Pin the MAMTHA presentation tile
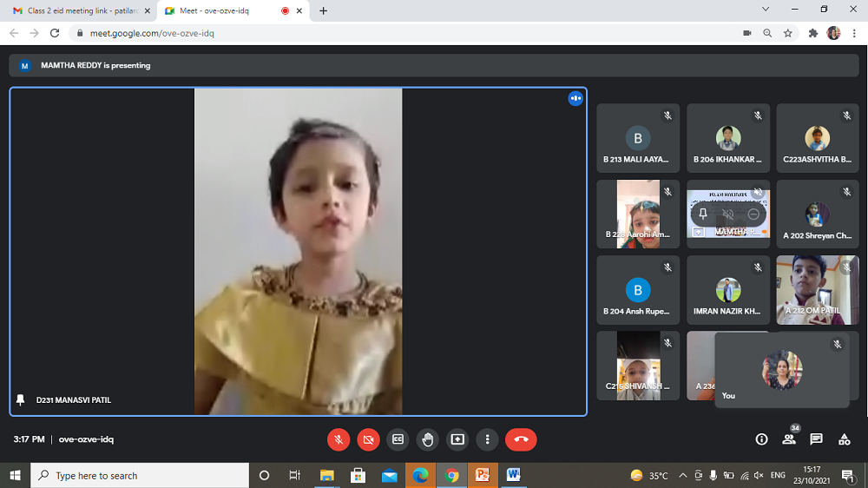The image size is (868, 488). [x=703, y=214]
